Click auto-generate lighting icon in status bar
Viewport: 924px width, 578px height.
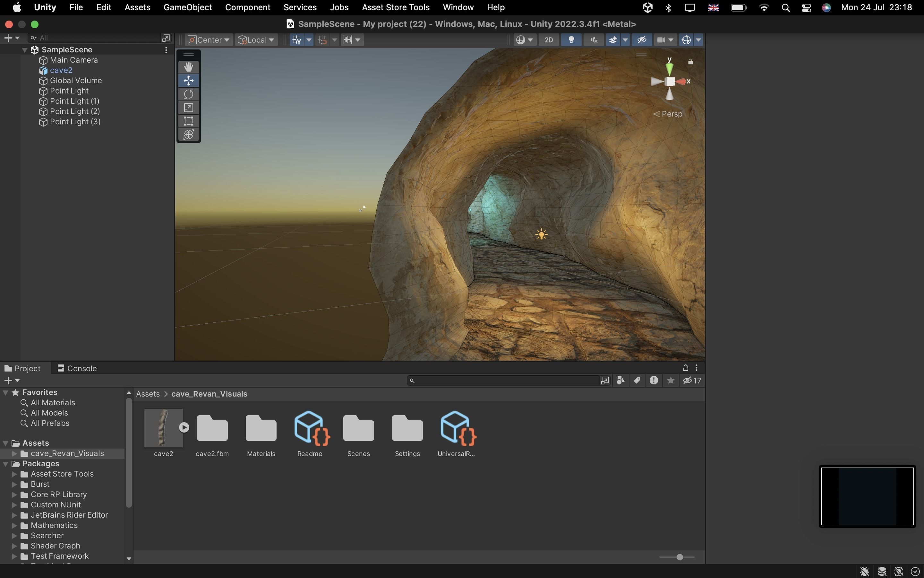tap(898, 572)
